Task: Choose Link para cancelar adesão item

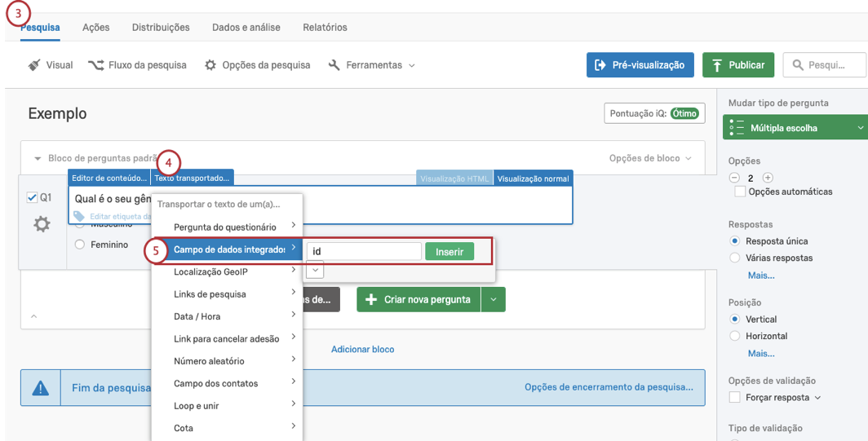Action: [227, 338]
